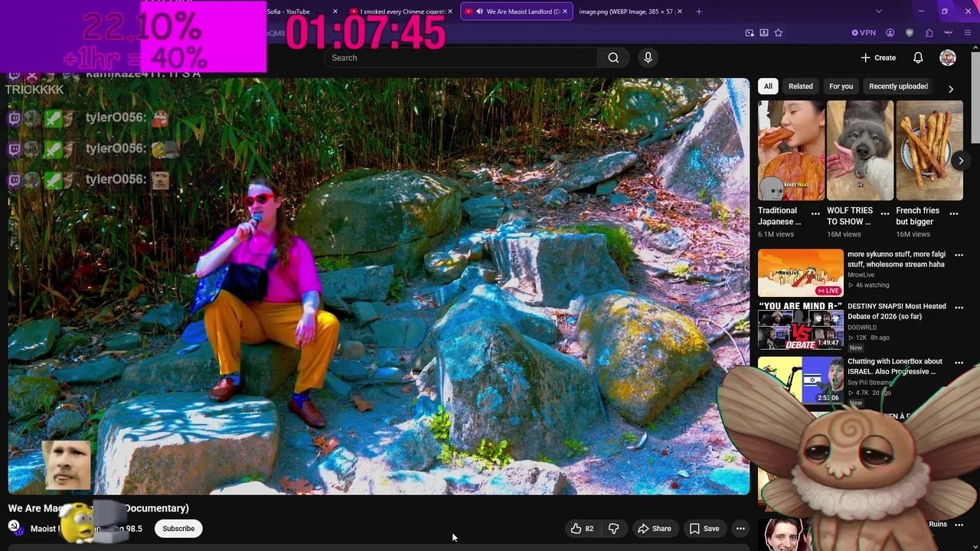Click the VPN button in browser toolbar
The width and height of the screenshot is (980, 551).
coord(864,33)
